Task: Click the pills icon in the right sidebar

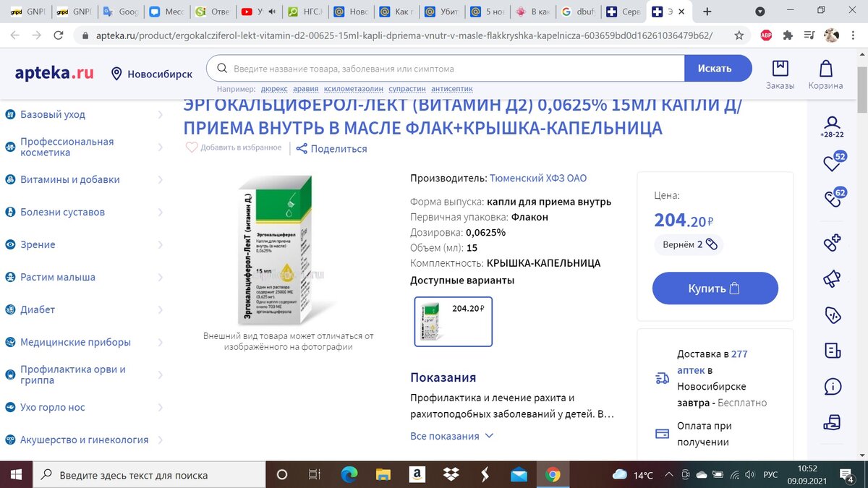Action: coord(832,243)
